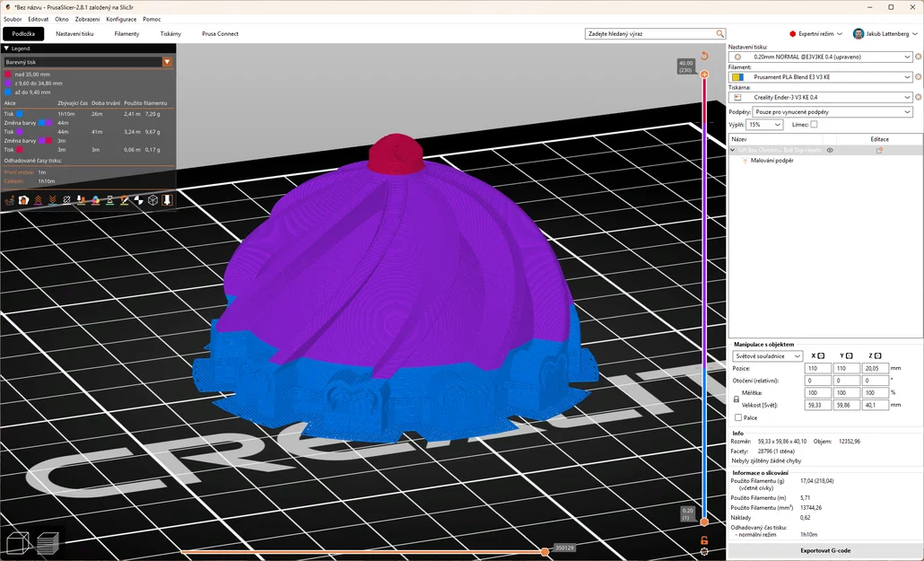The image size is (924, 561).
Task: Click the vertical slider lock icon
Action: pos(704,539)
